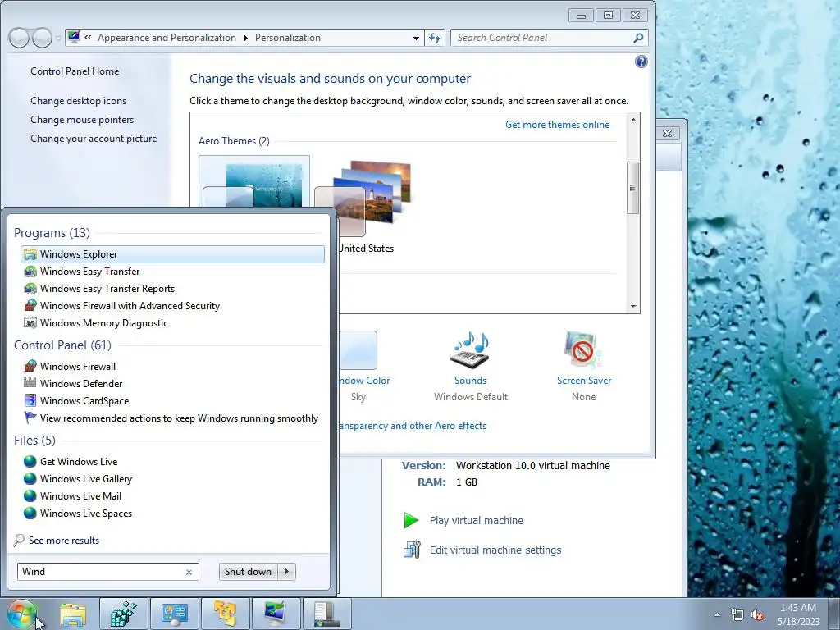Click the Control Panel (61) header
Viewport: 840px width, 630px height.
coord(62,345)
